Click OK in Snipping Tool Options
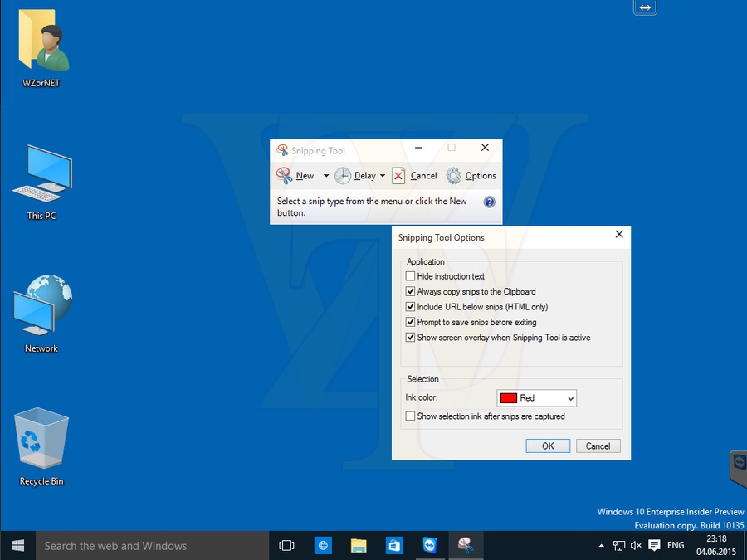Viewport: 747px width, 560px height. coord(548,446)
